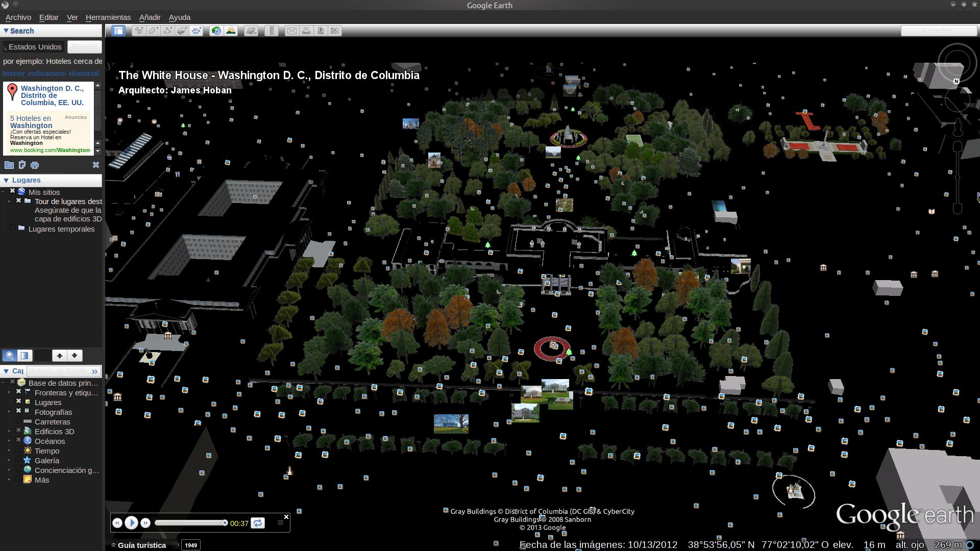Click the add polygon tool
This screenshot has height=551, width=980.
click(x=153, y=31)
